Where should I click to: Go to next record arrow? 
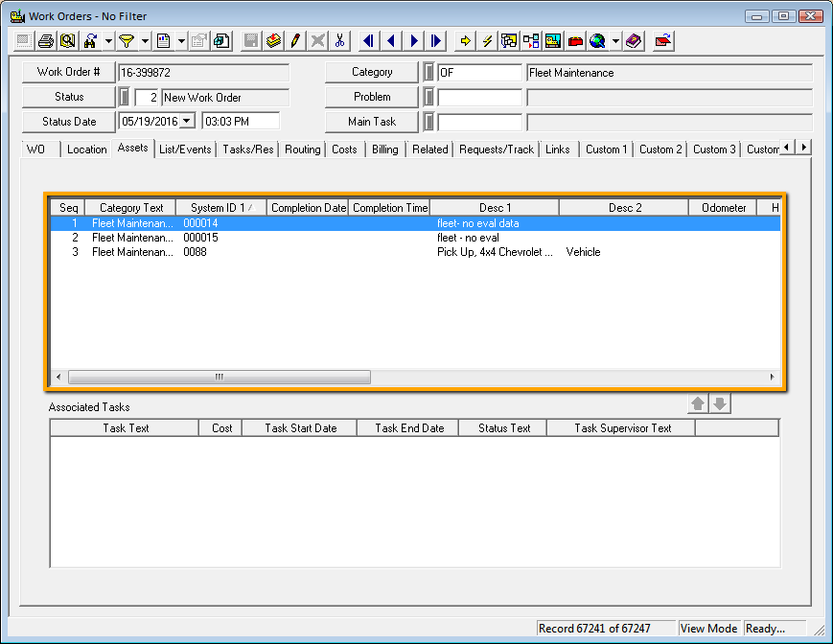(413, 41)
